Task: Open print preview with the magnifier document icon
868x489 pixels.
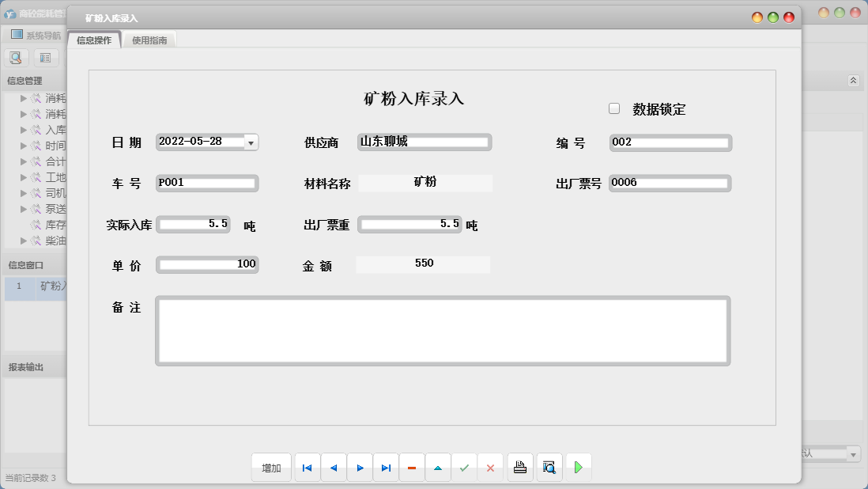Action: [549, 467]
